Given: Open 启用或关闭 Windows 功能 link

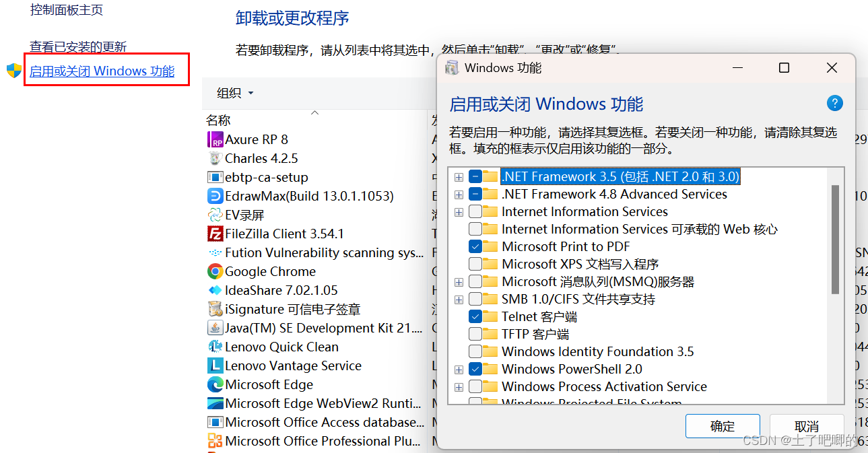Looking at the screenshot, I should (x=102, y=71).
